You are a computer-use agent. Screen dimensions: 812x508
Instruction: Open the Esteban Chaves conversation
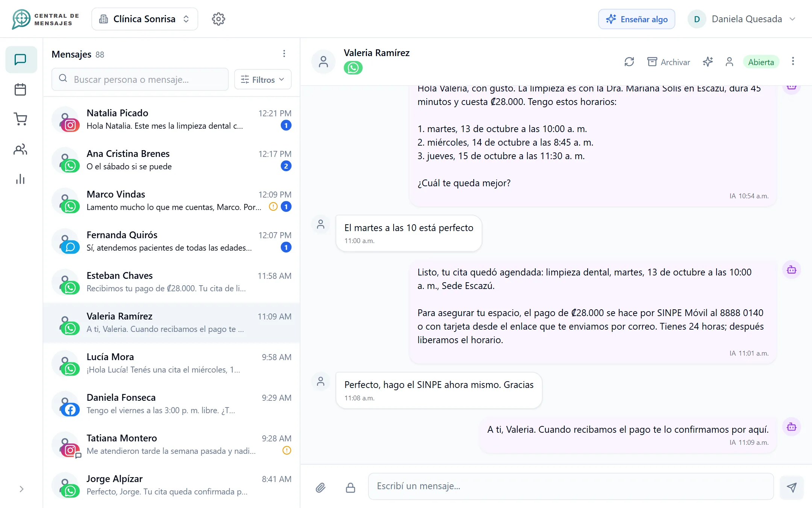pos(171,282)
